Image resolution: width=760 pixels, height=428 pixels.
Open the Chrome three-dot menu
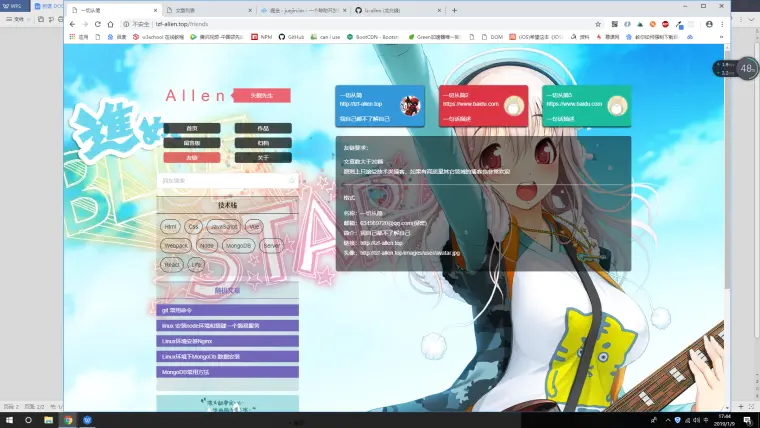(x=722, y=24)
